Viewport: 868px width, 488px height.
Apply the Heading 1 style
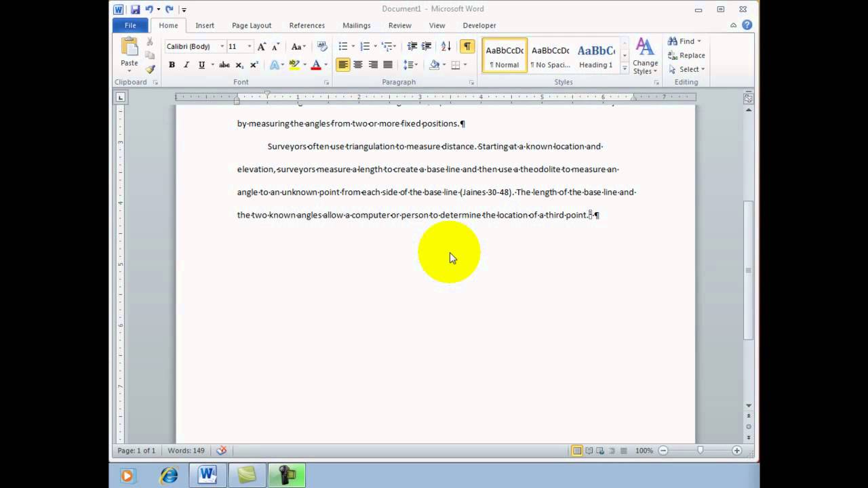596,56
